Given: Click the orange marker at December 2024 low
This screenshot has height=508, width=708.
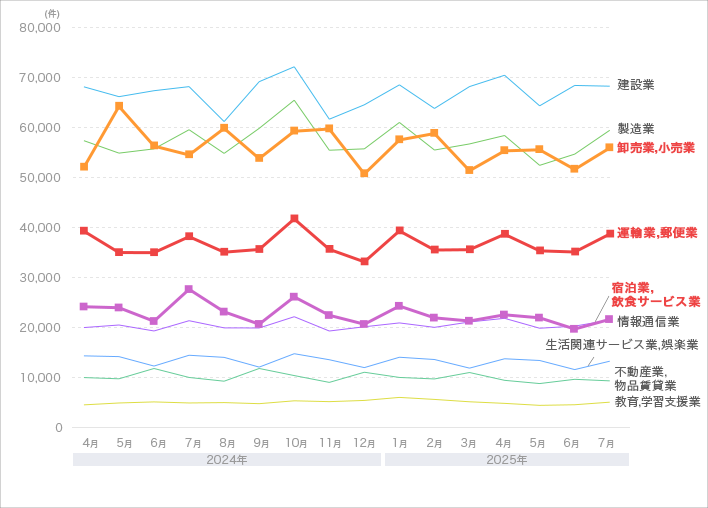Looking at the screenshot, I should [x=364, y=173].
